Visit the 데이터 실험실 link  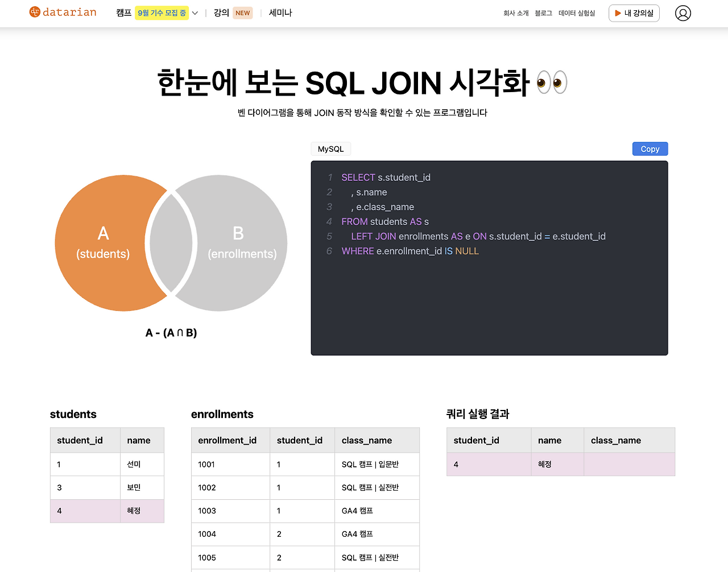(577, 13)
